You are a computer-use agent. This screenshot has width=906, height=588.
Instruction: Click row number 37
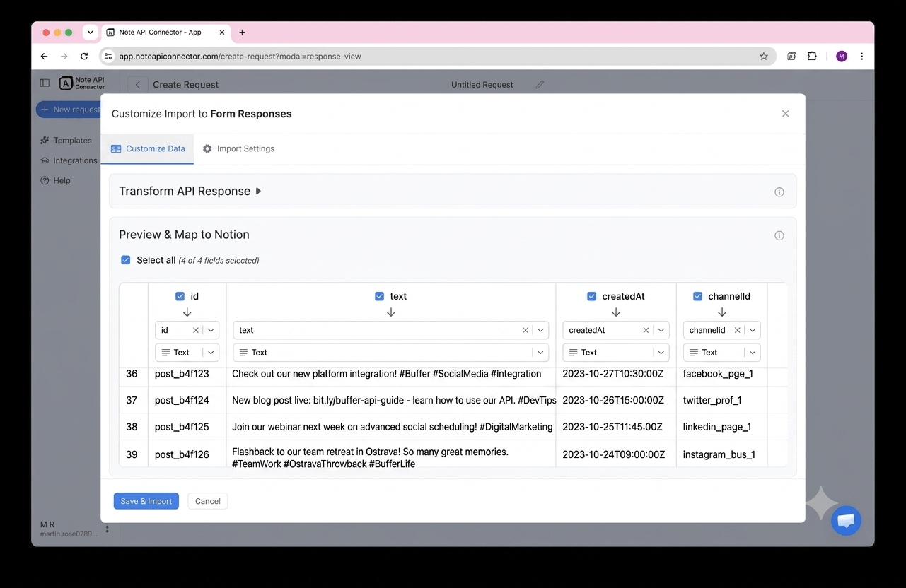click(132, 400)
